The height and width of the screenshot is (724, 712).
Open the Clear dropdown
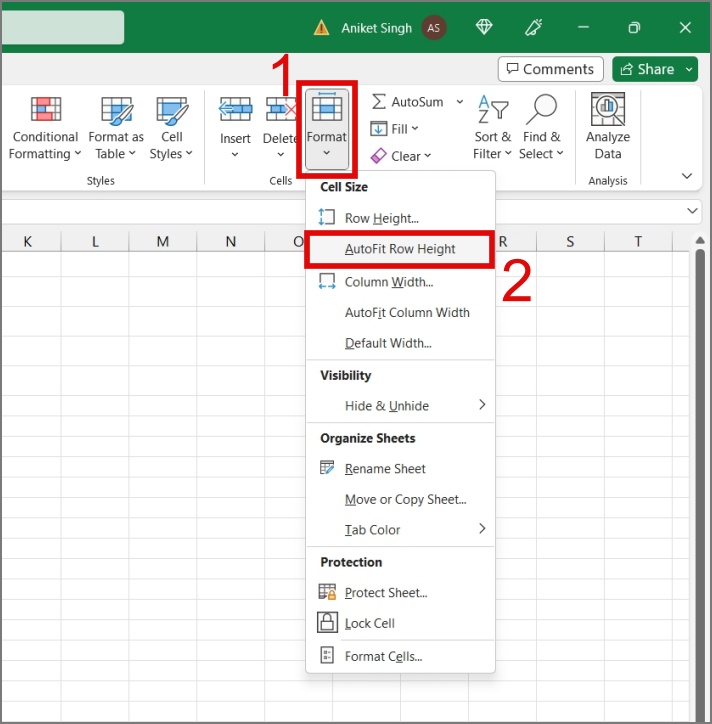click(401, 156)
